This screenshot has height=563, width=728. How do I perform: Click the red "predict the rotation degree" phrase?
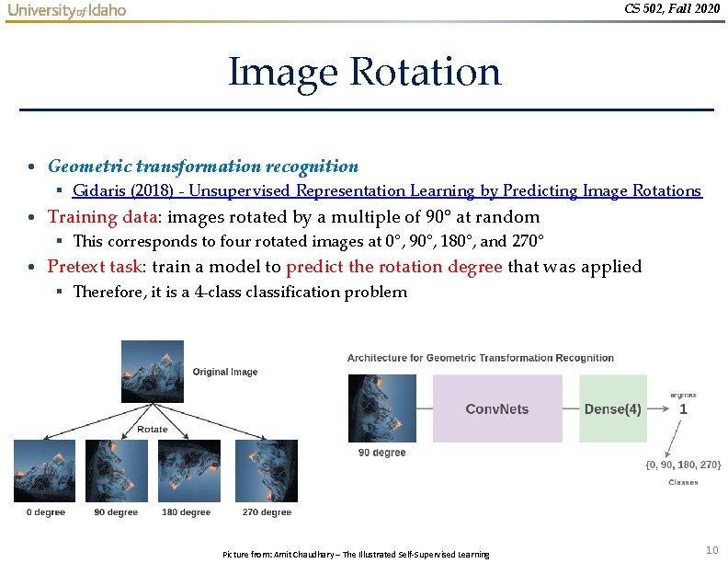[x=394, y=267]
